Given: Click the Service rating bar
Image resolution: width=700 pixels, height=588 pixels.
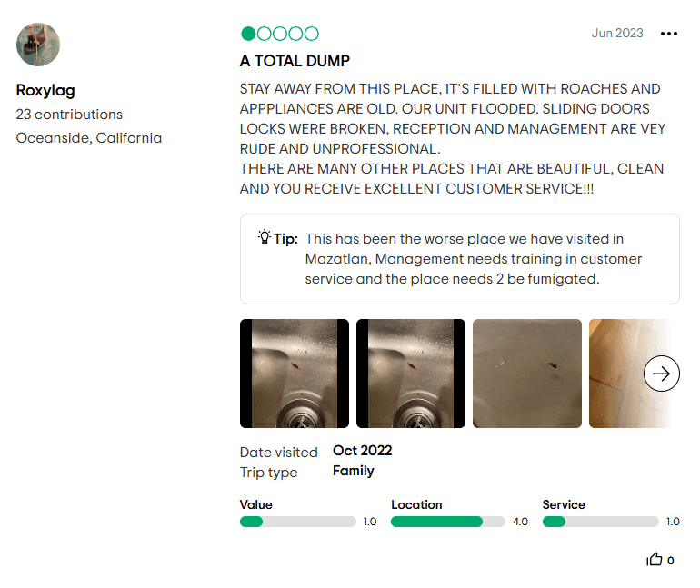Looking at the screenshot, I should pyautogui.click(x=600, y=522).
